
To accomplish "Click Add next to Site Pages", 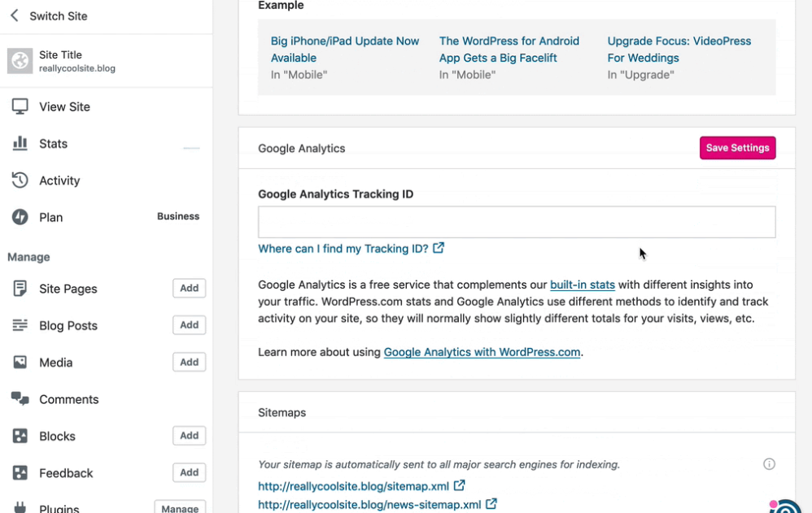I will coord(189,288).
